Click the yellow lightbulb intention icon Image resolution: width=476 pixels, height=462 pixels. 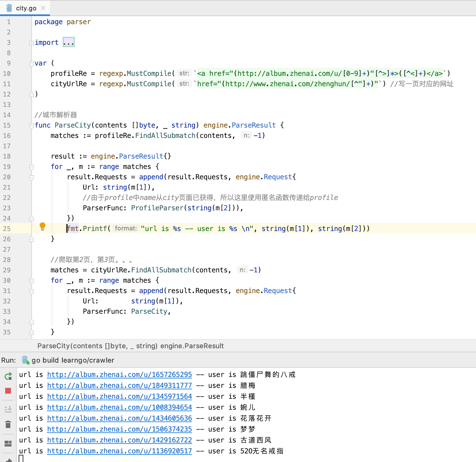pos(43,226)
